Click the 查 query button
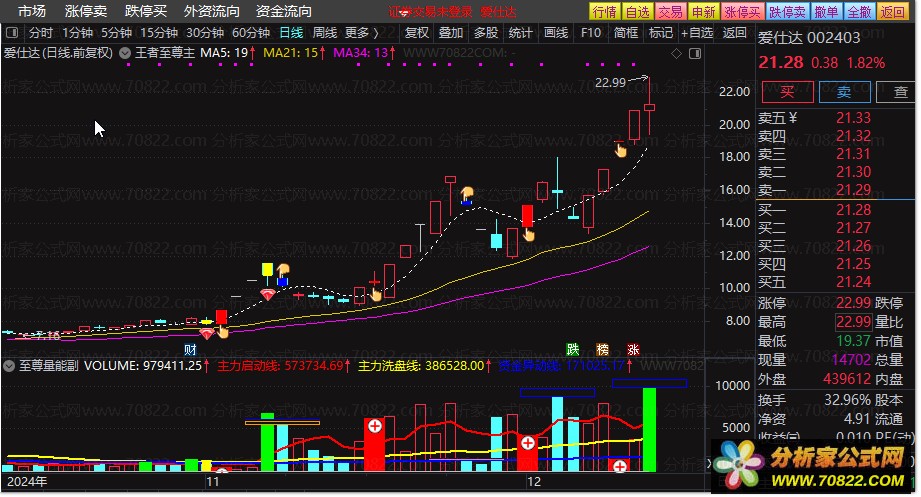The image size is (921, 497). (896, 92)
